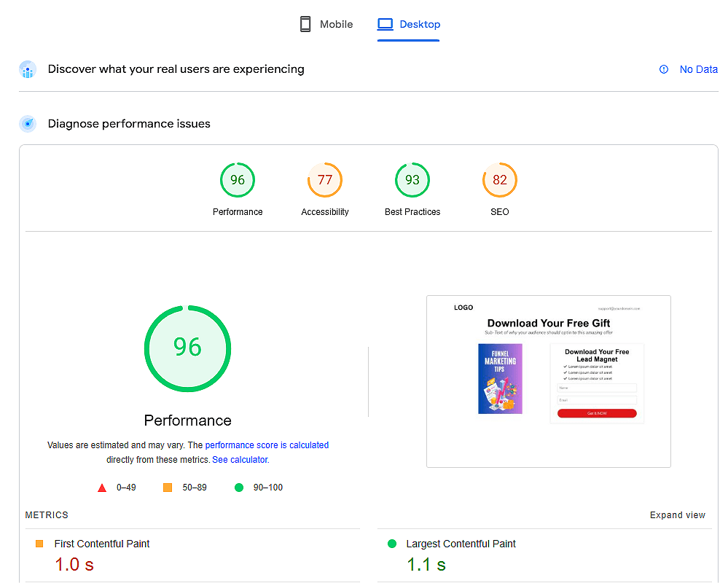Jump to the SEO score gauge 82
Image resolution: width=728 pixels, height=583 pixels.
coord(500,180)
